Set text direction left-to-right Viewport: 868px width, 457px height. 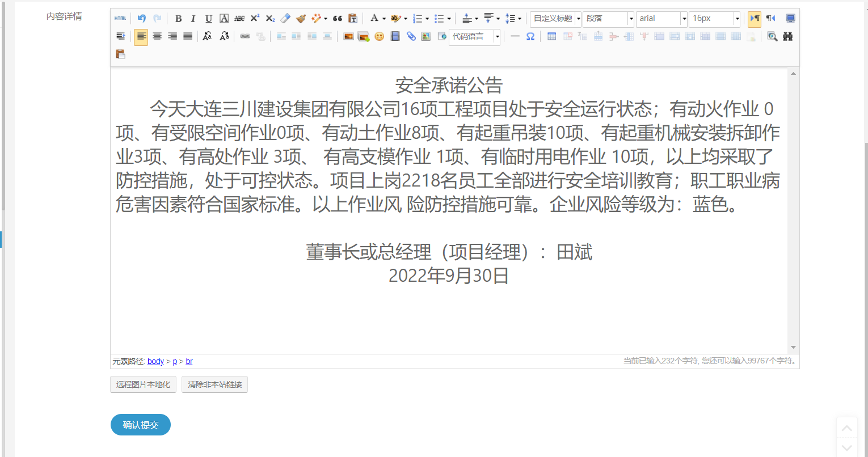click(755, 19)
